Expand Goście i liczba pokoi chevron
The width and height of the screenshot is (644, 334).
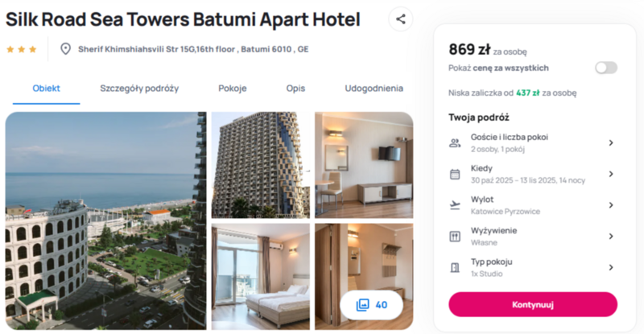click(x=611, y=142)
